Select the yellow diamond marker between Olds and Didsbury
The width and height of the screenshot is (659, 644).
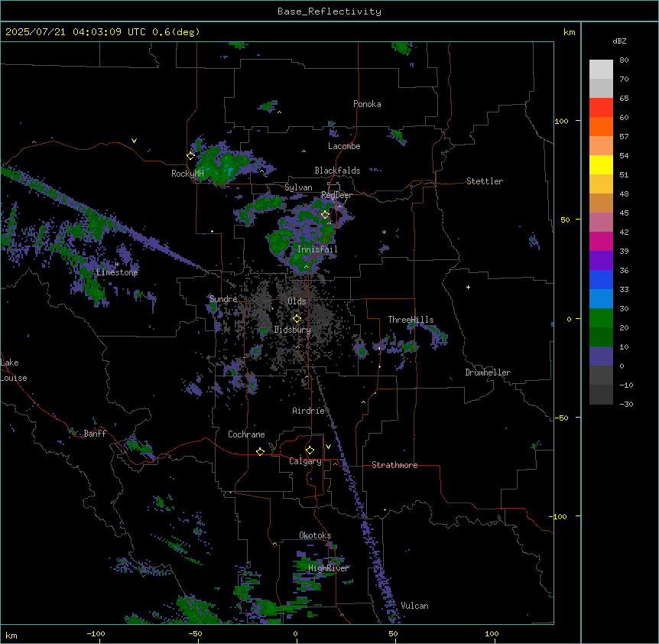click(297, 319)
